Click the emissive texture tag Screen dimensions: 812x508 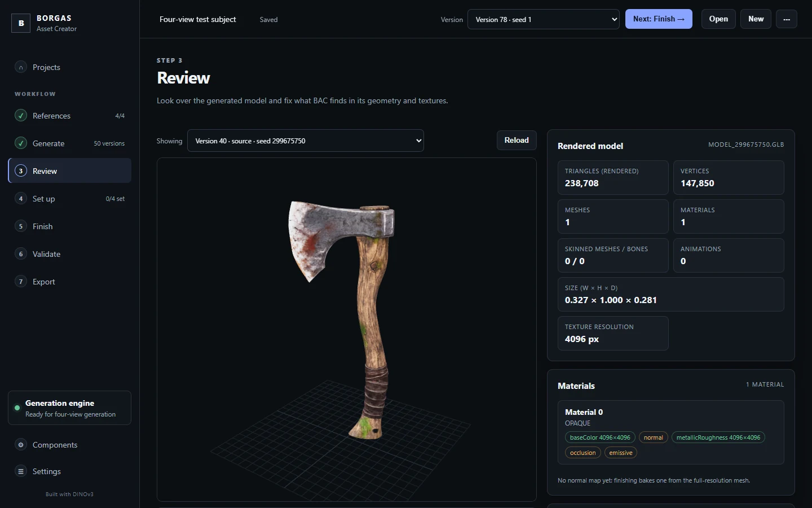pyautogui.click(x=621, y=453)
